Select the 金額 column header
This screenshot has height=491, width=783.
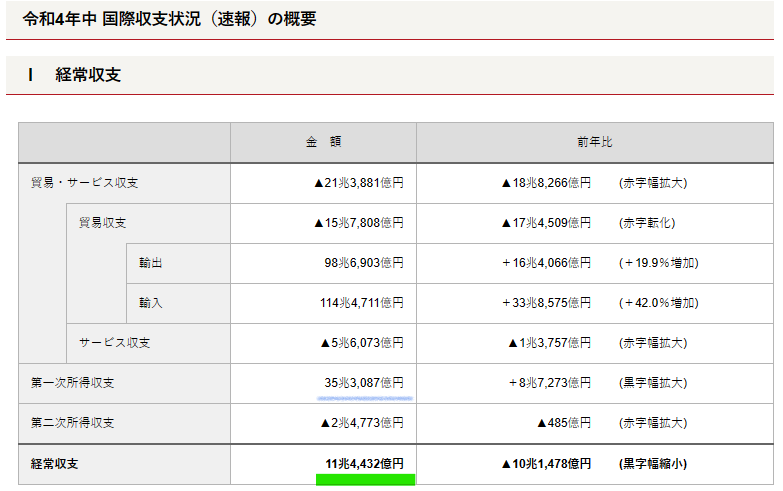click(x=323, y=143)
